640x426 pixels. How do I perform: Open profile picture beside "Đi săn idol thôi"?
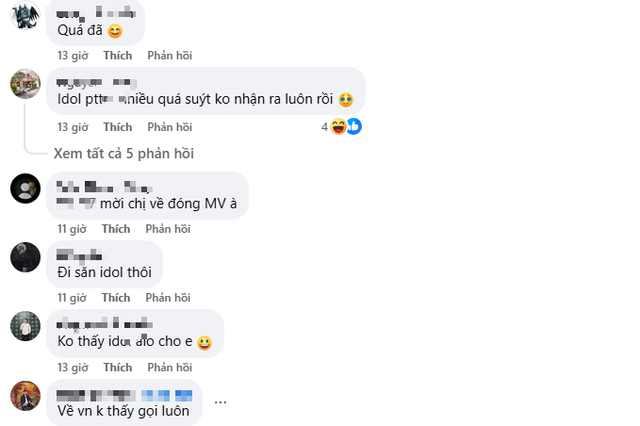[25, 257]
